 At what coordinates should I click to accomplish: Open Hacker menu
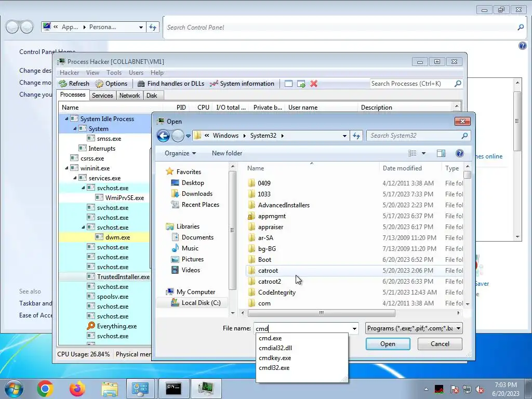coord(70,73)
